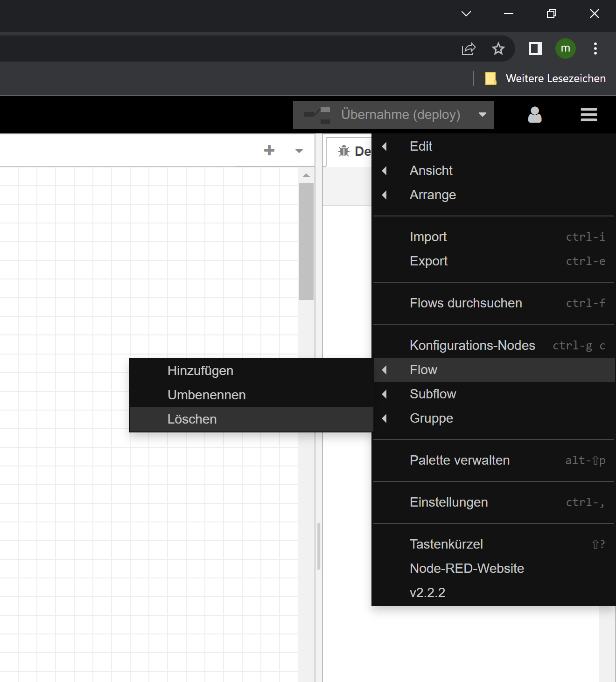Expand the Subflow submenu entry

pyautogui.click(x=494, y=394)
